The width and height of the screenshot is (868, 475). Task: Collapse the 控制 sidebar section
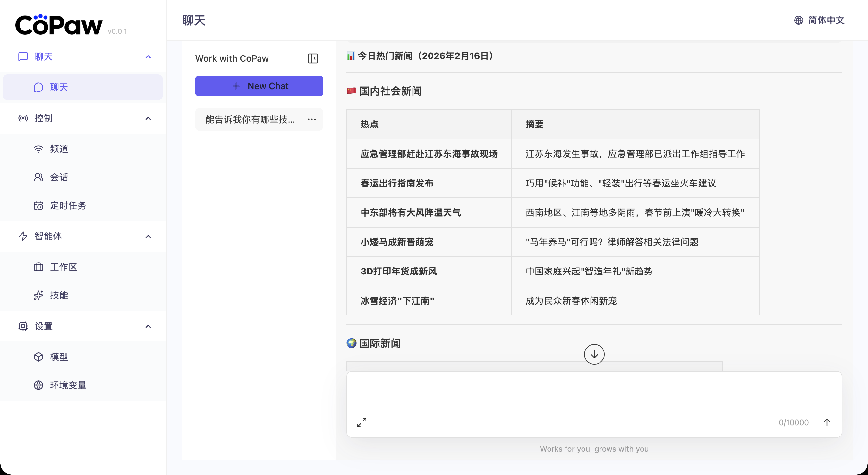pyautogui.click(x=148, y=118)
